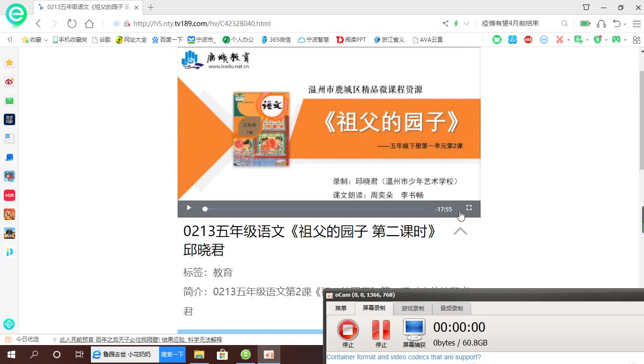The height and width of the screenshot is (364, 644).
Task: Play the video with the play button
Action: (x=189, y=208)
